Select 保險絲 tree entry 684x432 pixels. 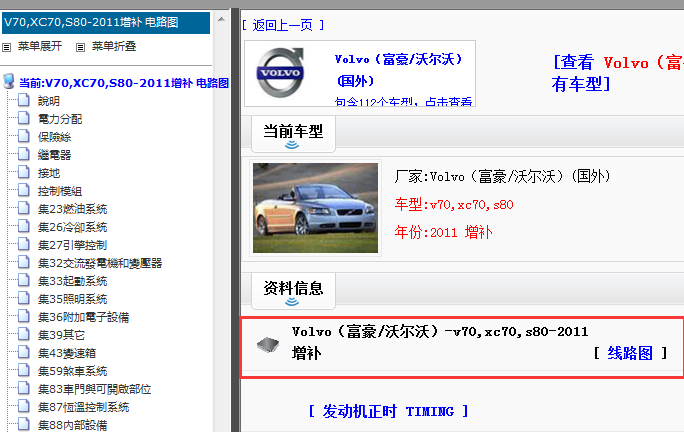tap(54, 137)
